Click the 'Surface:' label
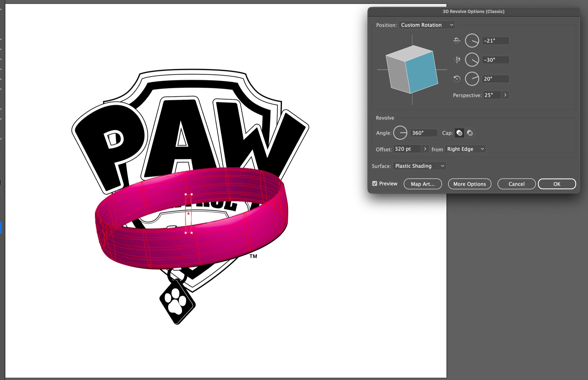Screen dimensions: 588x380 tap(381, 166)
